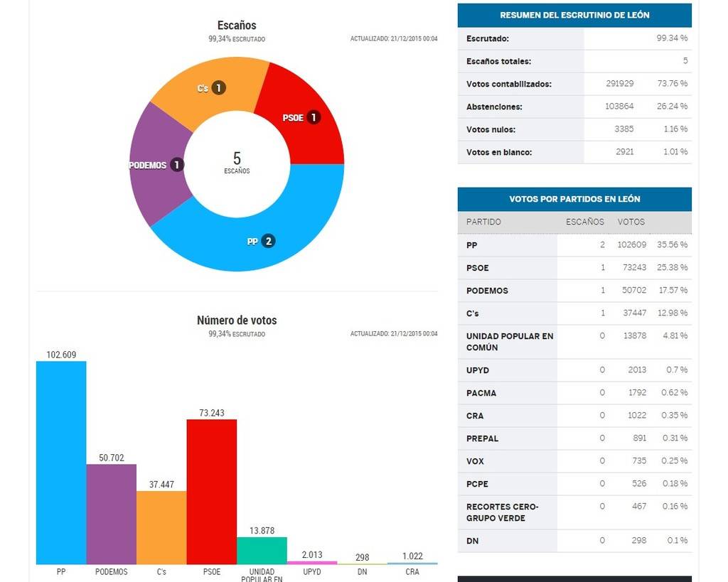
Task: Click the center of the Escaños donut
Action: point(237,163)
